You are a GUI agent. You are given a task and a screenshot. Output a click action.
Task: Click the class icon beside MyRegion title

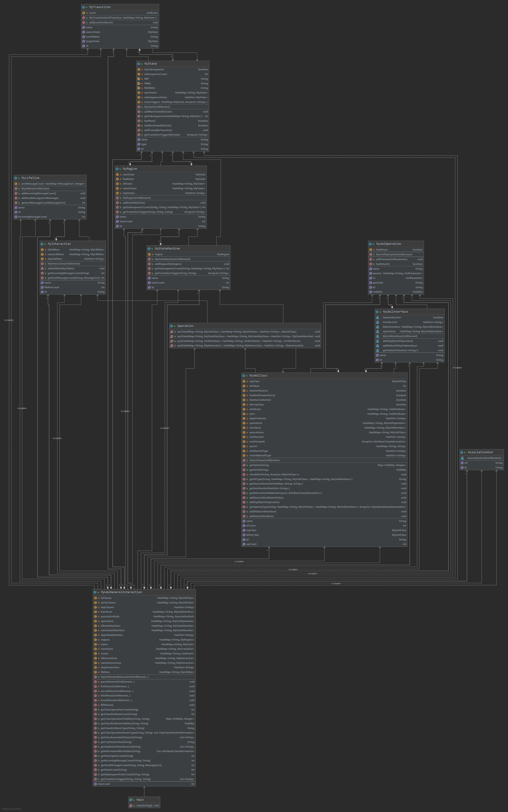117,169
